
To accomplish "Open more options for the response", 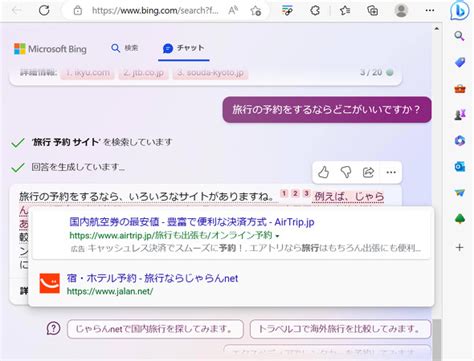I will pos(391,172).
